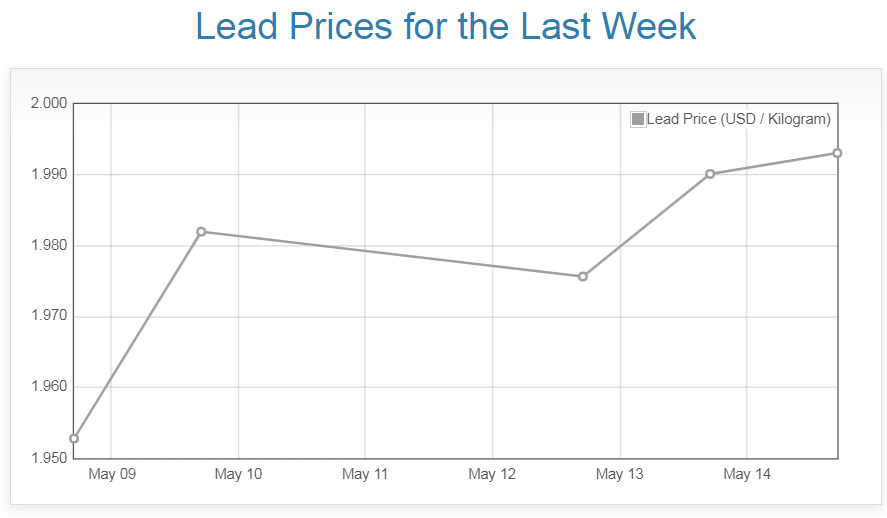Screen dimensions: 887x518
Task: Click the Lead Price (USD / Kilogram) legend label
Action: (x=738, y=119)
